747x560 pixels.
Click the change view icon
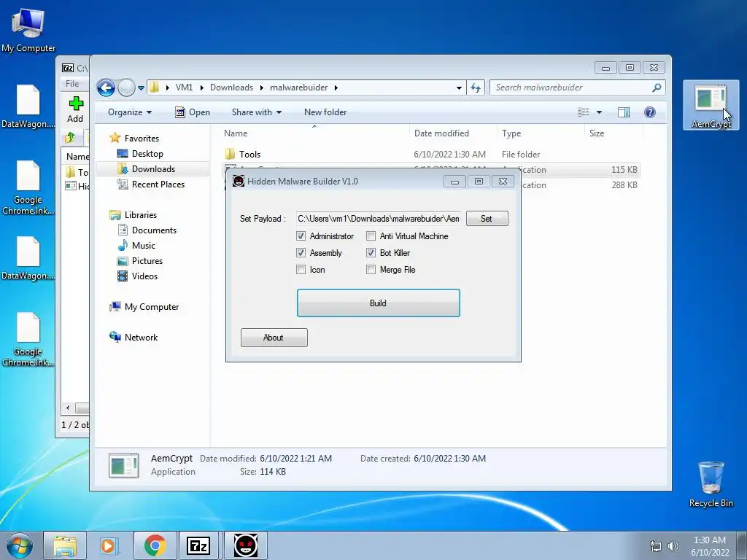point(583,112)
